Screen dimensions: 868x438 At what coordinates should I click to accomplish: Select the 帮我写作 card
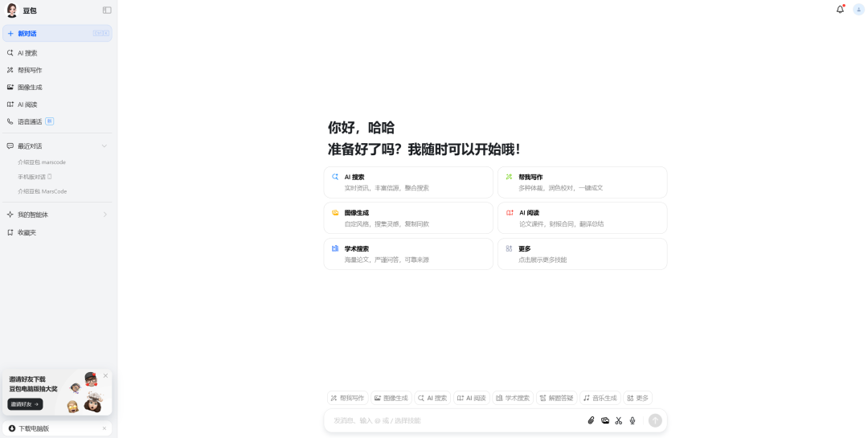(583, 182)
